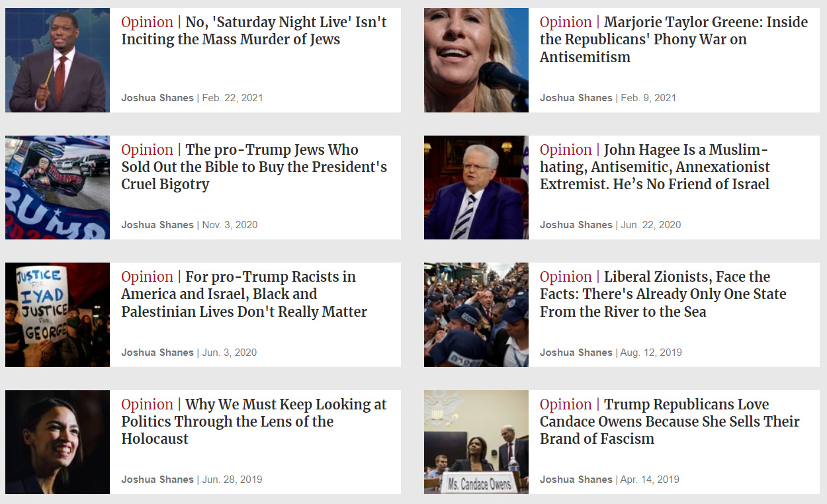
Task: Open 'Liberal Zionists, Face the Facts' article
Action: [663, 294]
